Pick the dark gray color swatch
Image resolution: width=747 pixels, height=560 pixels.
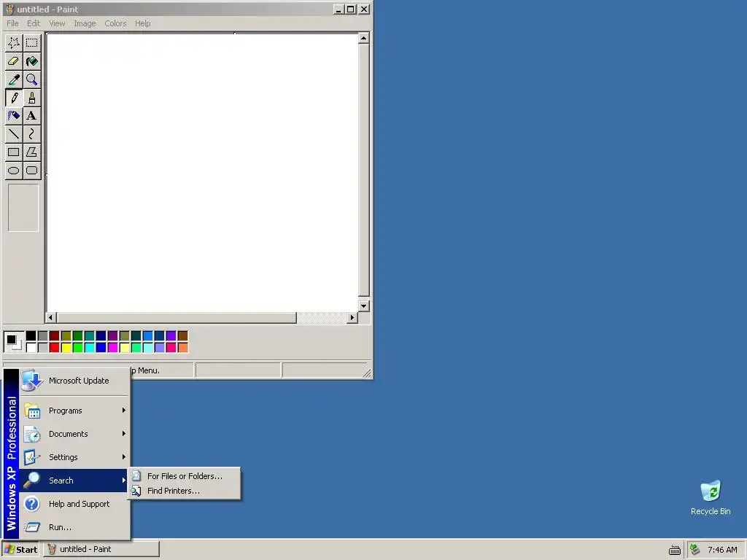pyautogui.click(x=43, y=336)
